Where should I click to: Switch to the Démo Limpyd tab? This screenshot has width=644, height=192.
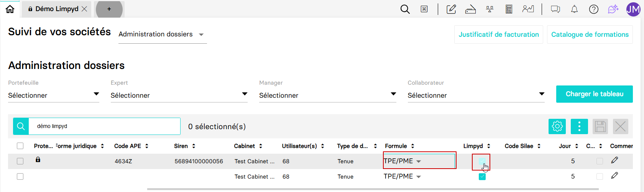click(57, 9)
